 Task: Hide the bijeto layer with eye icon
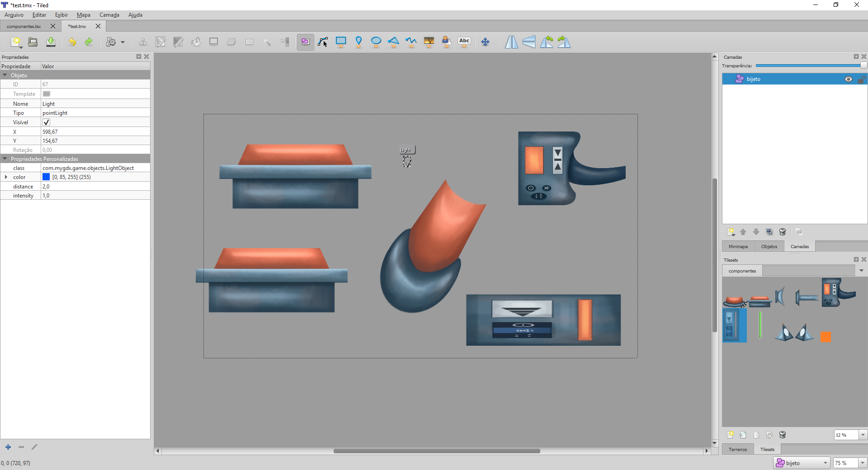(849, 79)
